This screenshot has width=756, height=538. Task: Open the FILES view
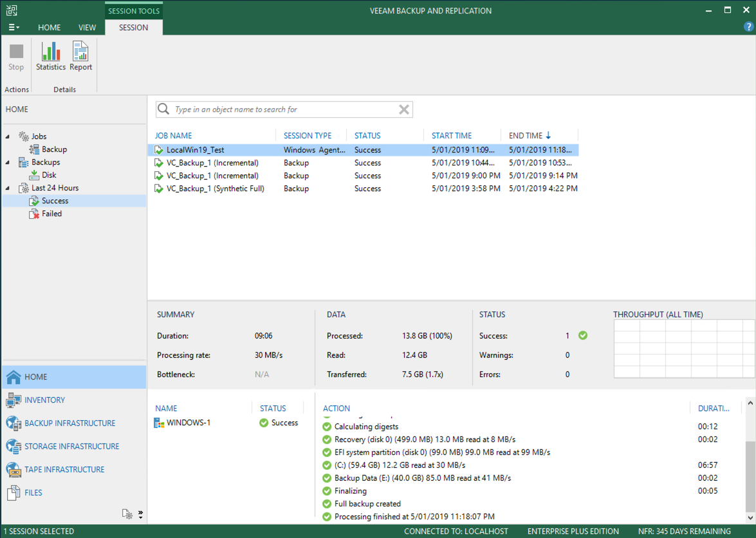tap(74, 493)
